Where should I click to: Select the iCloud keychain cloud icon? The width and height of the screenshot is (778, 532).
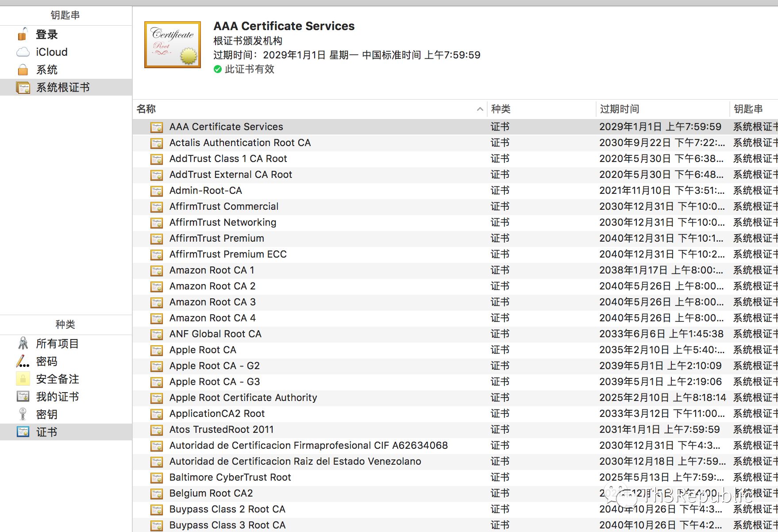(x=23, y=52)
